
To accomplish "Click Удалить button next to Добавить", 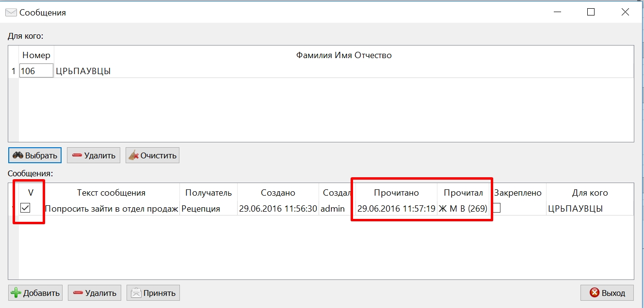I will point(94,293).
